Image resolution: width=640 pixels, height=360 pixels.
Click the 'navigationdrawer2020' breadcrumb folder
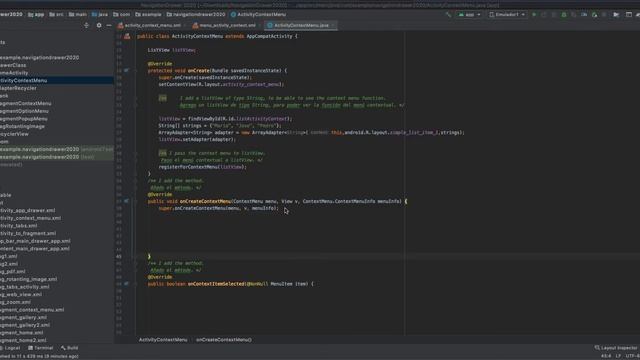pos(196,14)
